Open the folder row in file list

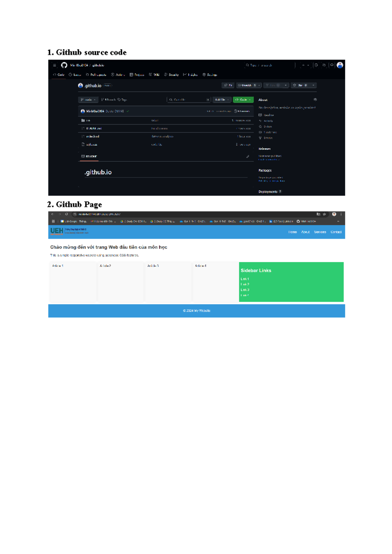click(166, 120)
